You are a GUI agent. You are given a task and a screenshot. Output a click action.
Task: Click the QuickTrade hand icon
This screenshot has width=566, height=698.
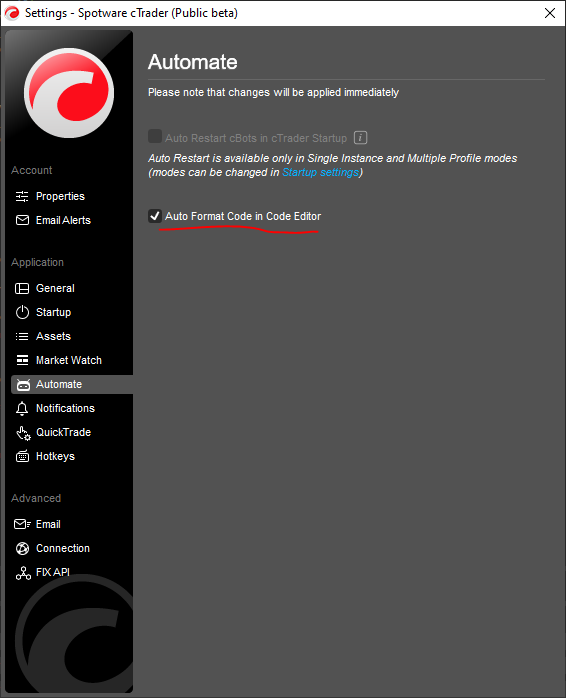point(23,433)
